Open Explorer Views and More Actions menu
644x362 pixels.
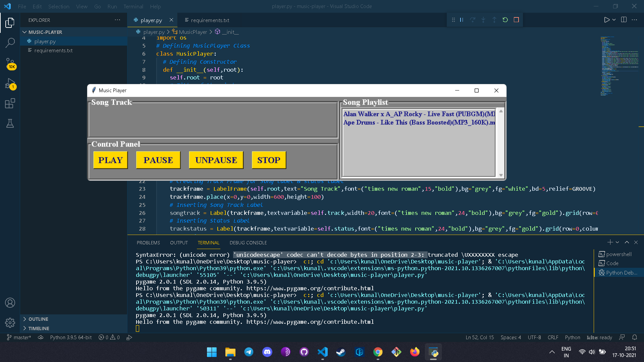pyautogui.click(x=117, y=20)
